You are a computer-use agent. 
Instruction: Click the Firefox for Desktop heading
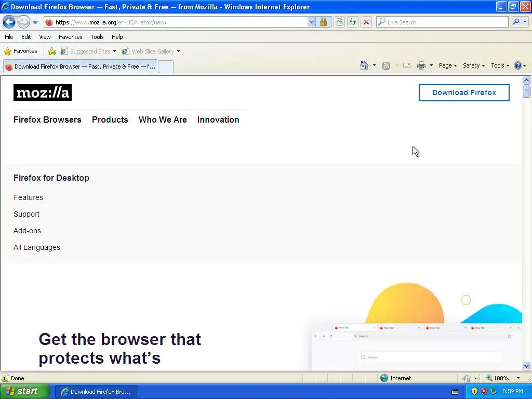[51, 178]
